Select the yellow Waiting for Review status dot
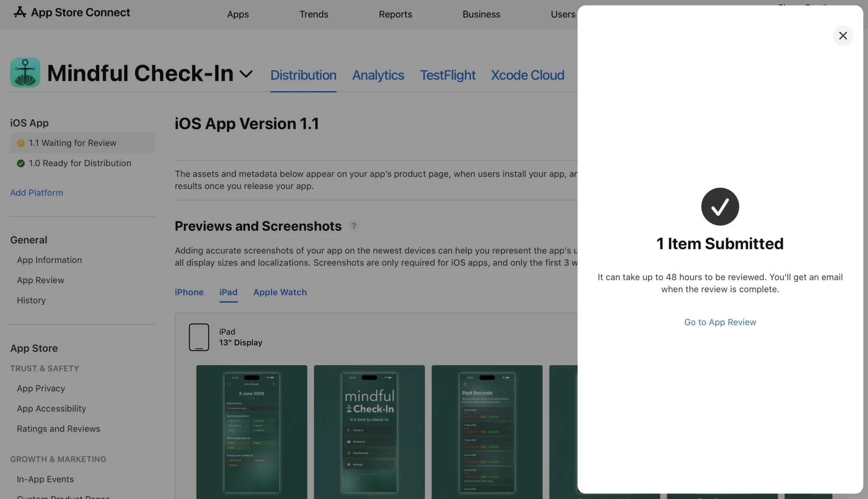Viewport: 868px width, 499px height. pyautogui.click(x=21, y=143)
